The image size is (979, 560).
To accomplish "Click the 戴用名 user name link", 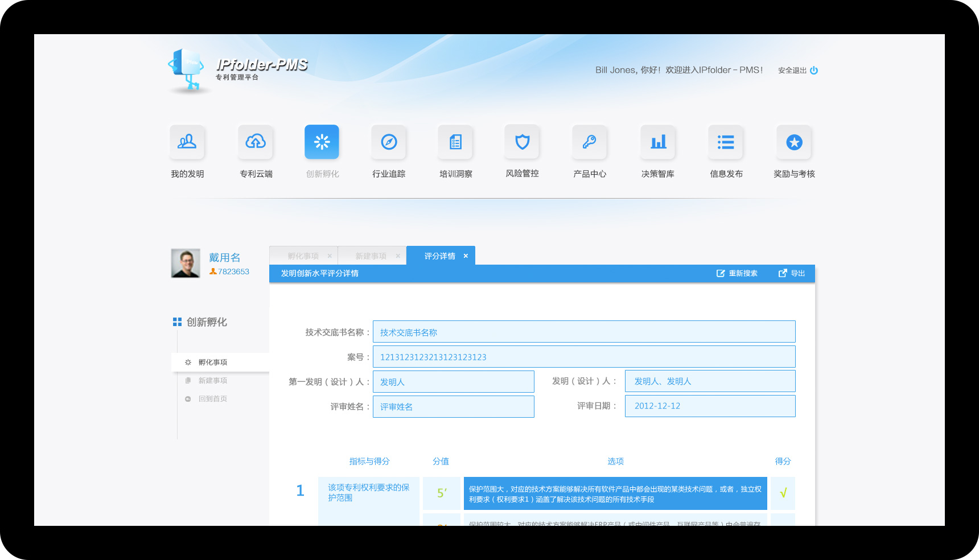I will (224, 257).
